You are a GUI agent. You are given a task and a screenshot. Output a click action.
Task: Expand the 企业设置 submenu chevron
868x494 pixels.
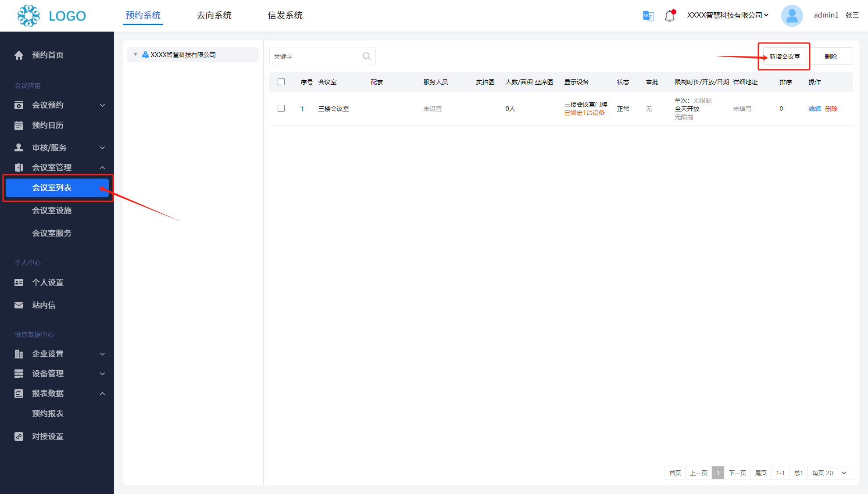(103, 354)
